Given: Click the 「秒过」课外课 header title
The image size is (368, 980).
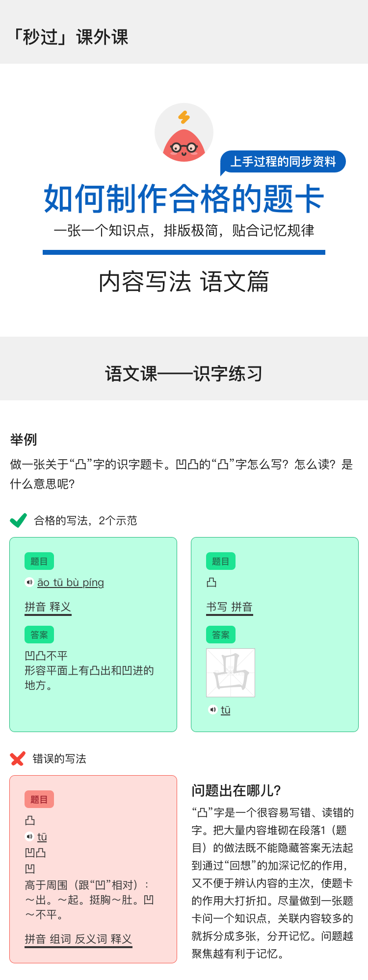Looking at the screenshot, I should point(71,37).
